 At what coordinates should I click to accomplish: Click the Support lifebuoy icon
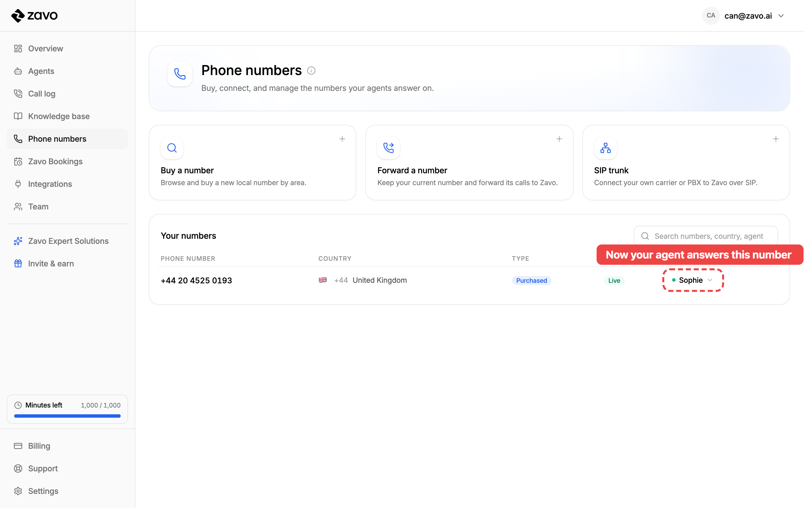18,468
